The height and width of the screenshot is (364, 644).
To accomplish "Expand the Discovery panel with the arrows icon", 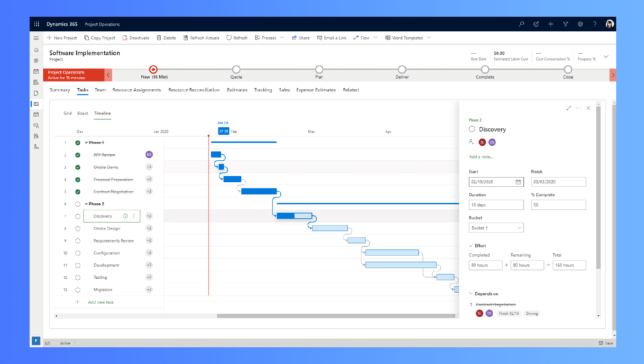I will [x=569, y=108].
